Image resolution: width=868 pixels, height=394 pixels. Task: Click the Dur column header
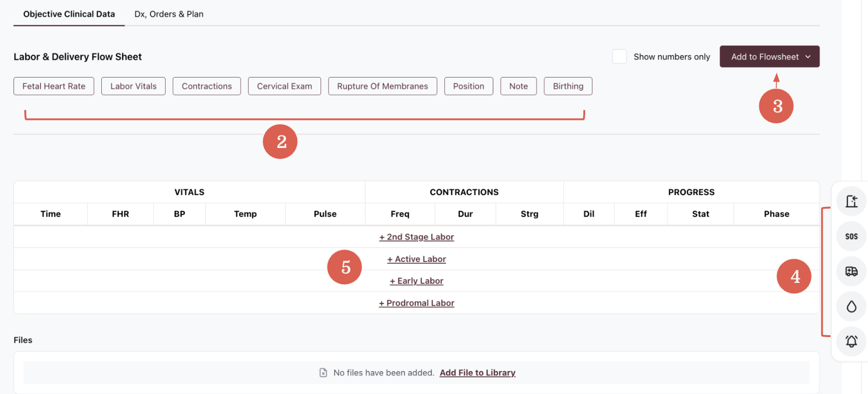465,214
